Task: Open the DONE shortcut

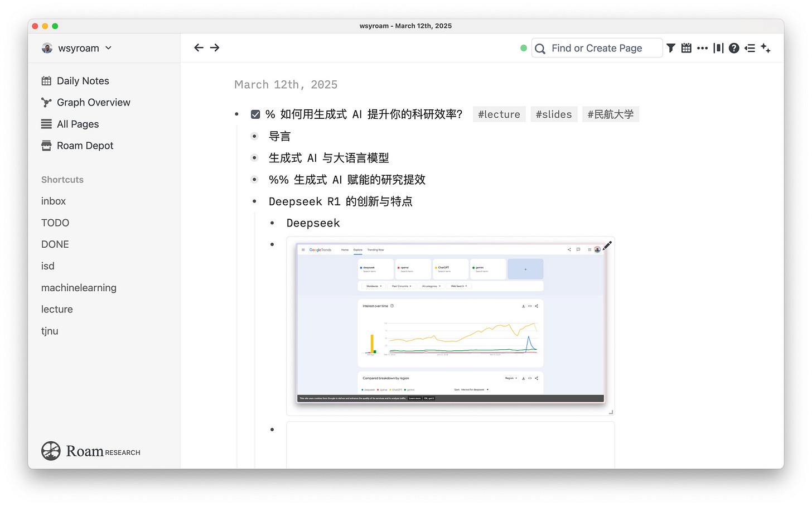Action: [55, 244]
